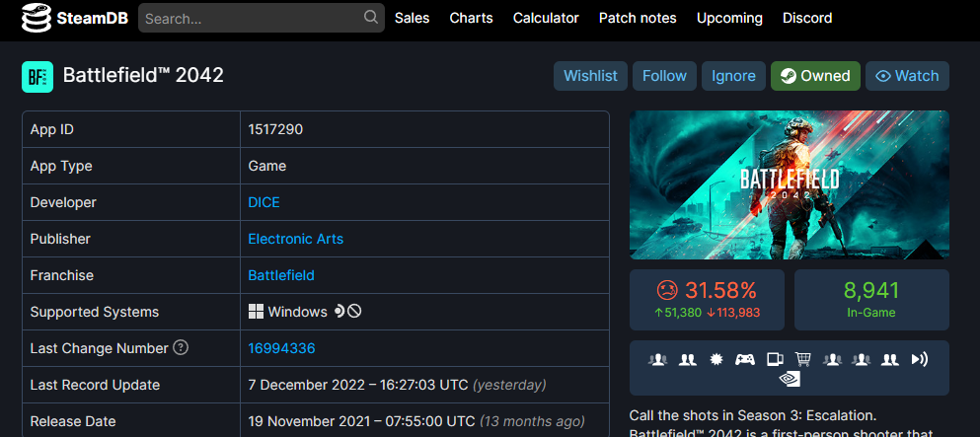Click the two-person icon left of Remote Play
The image size is (980, 437).
pyautogui.click(x=890, y=359)
